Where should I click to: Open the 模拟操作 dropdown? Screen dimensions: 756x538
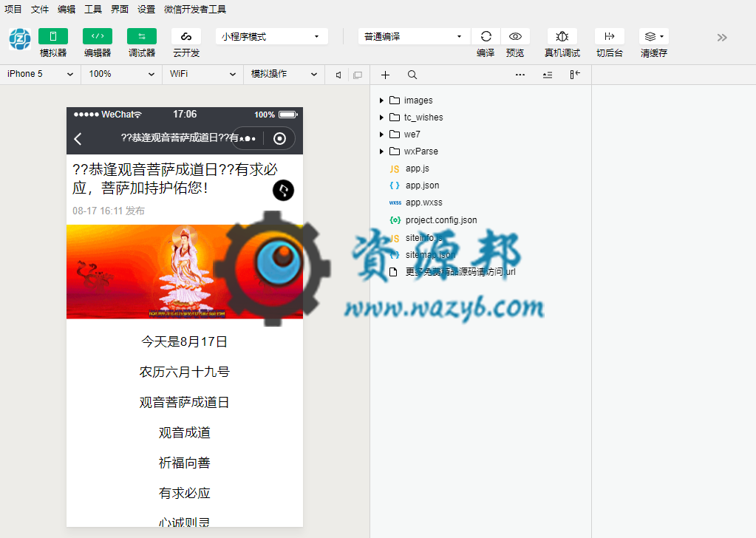[x=284, y=74]
